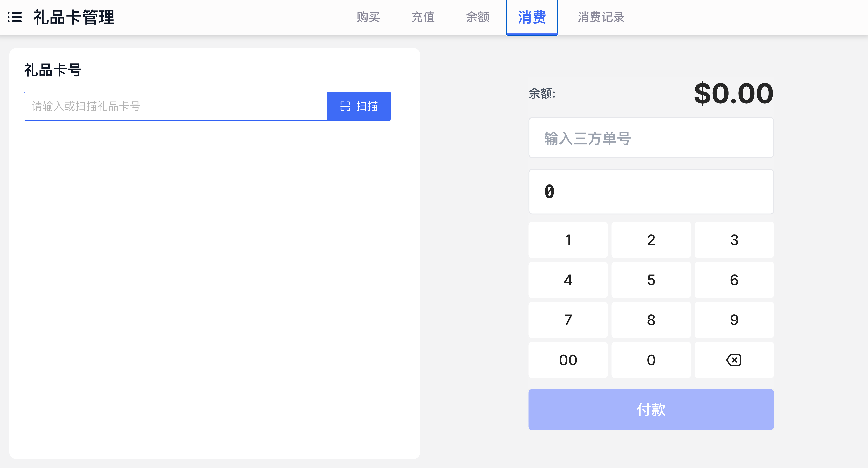Go to the 余额 tab
Image resolution: width=868 pixels, height=468 pixels.
(x=478, y=17)
